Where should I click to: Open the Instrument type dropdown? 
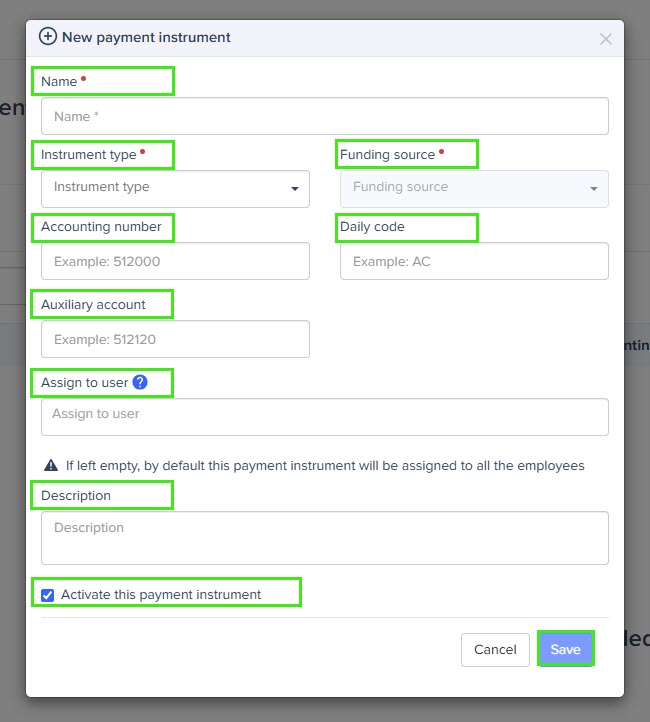tap(175, 189)
